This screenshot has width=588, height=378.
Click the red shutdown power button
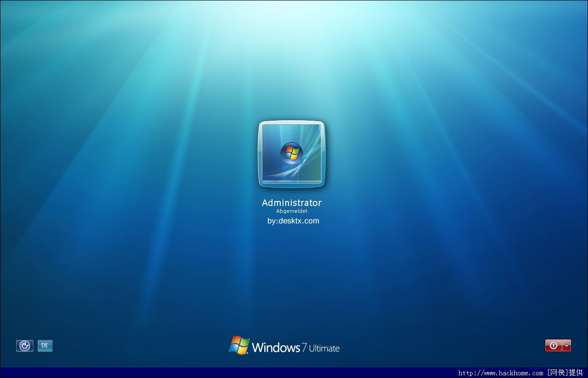554,346
